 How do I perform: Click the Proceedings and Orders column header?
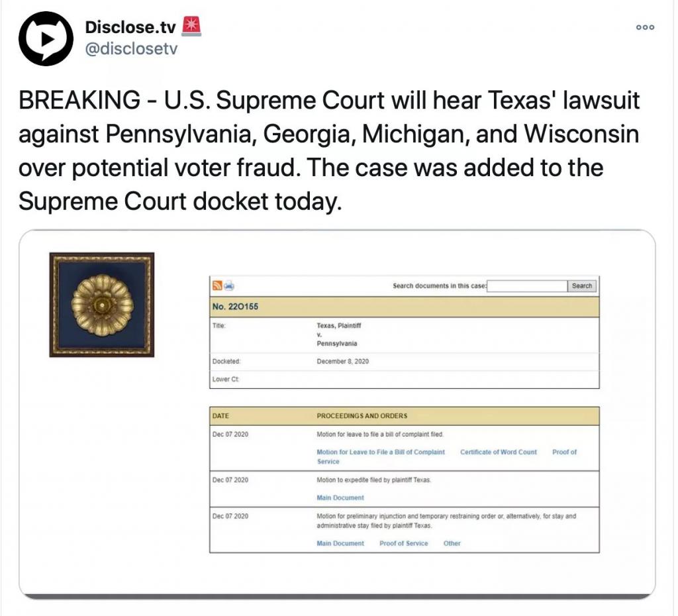(362, 416)
